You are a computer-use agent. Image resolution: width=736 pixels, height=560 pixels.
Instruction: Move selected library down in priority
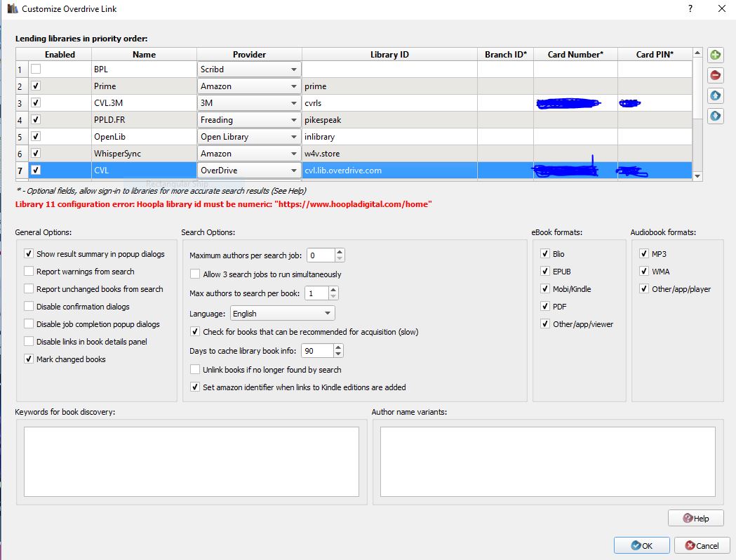point(716,116)
